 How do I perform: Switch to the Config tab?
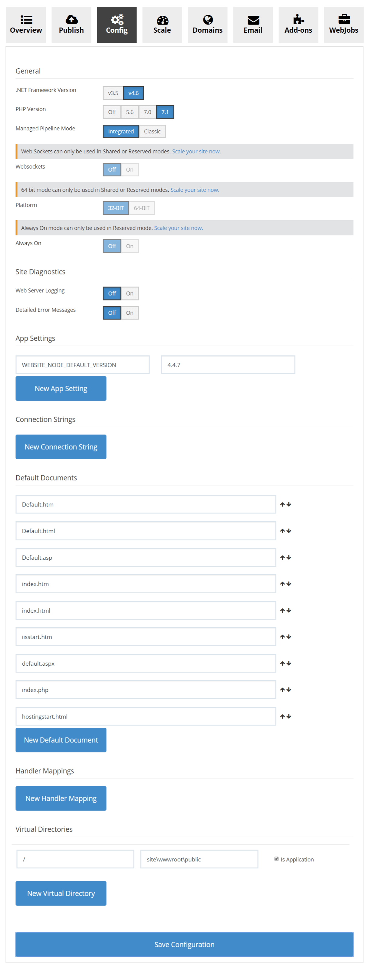coord(117,25)
